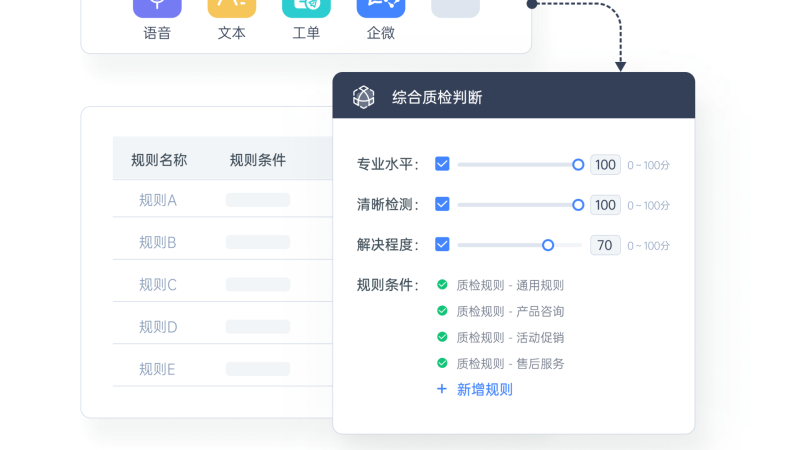Click green check icon beside 产品咨询
800x450 pixels.
(x=442, y=311)
